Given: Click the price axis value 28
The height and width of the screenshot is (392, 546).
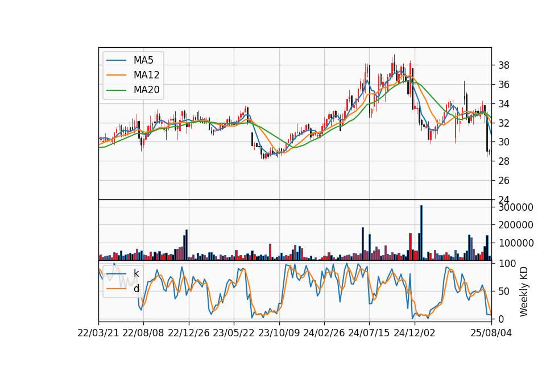Looking at the screenshot, I should (x=504, y=161).
